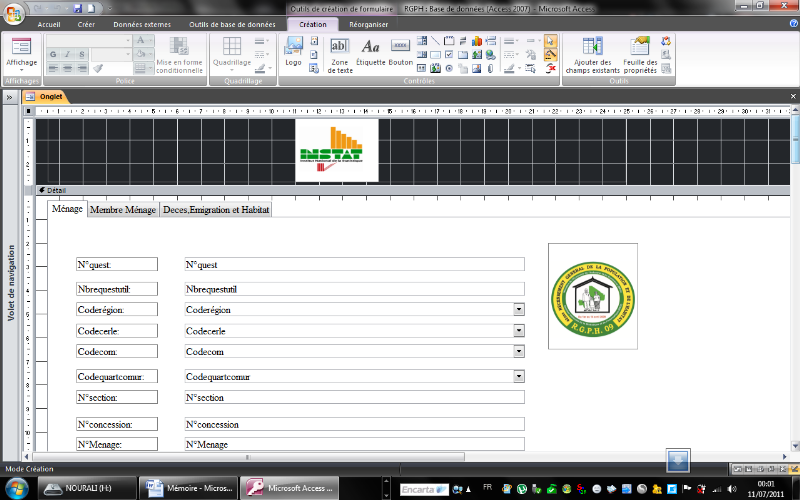Open the Accueil ribbon tab
800x500 pixels.
[49, 24]
